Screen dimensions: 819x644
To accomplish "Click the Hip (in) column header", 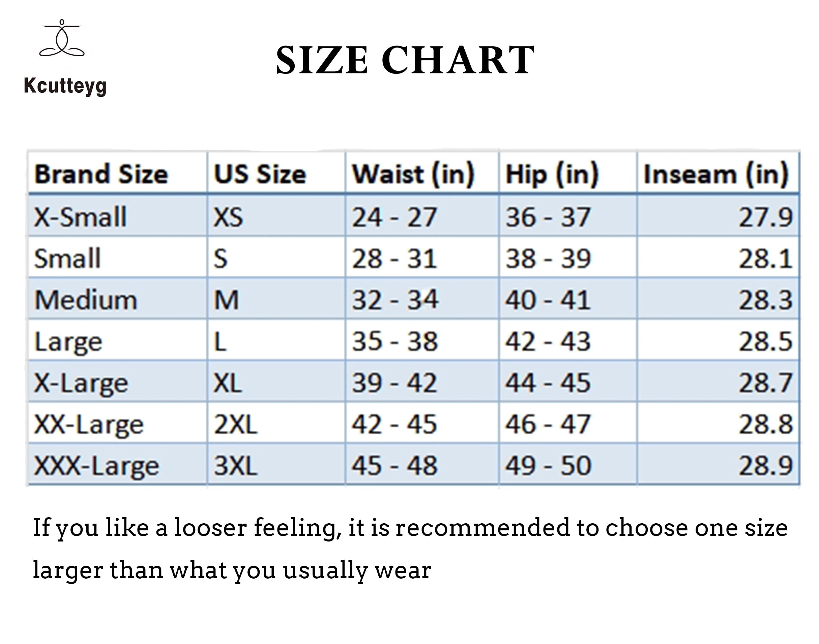I will point(552,174).
